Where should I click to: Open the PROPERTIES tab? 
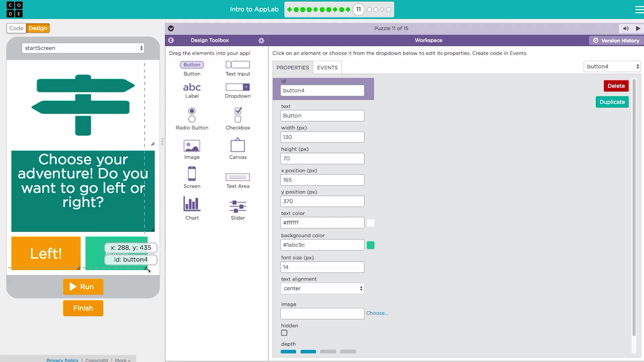(293, 68)
